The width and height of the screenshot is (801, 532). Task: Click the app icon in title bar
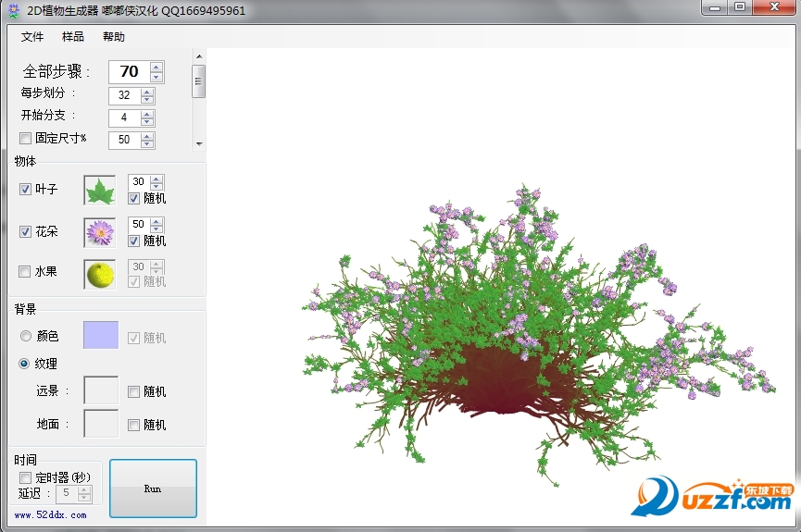click(x=14, y=10)
